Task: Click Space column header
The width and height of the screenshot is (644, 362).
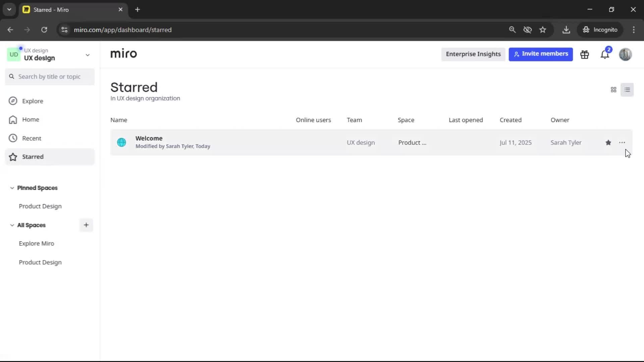Action: (406, 120)
